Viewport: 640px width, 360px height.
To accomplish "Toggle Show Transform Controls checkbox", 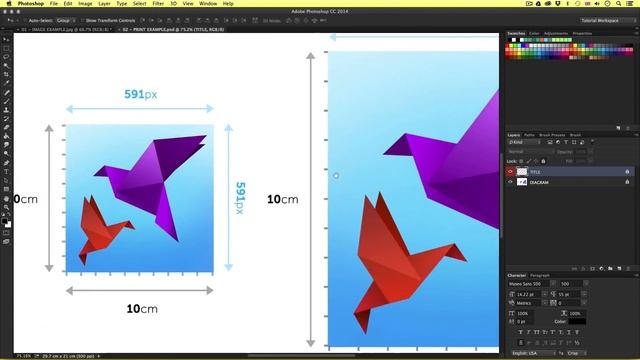I will [82, 20].
